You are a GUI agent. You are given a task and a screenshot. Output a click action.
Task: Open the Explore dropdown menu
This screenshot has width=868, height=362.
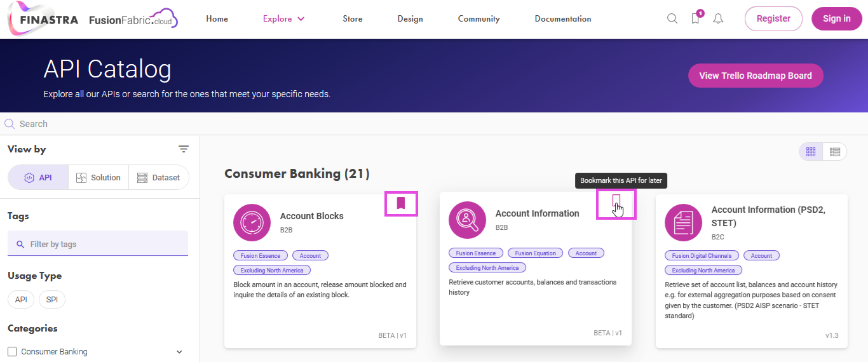tap(283, 18)
